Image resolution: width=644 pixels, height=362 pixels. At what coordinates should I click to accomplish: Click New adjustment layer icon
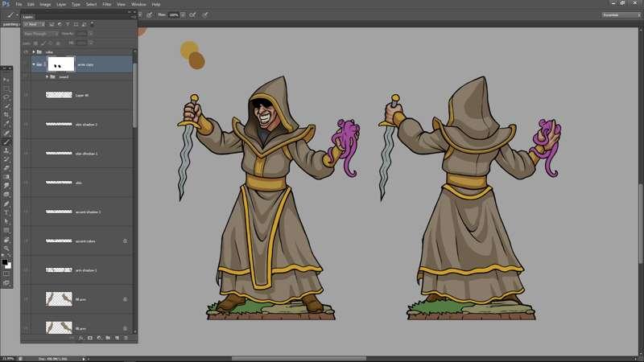(x=99, y=338)
